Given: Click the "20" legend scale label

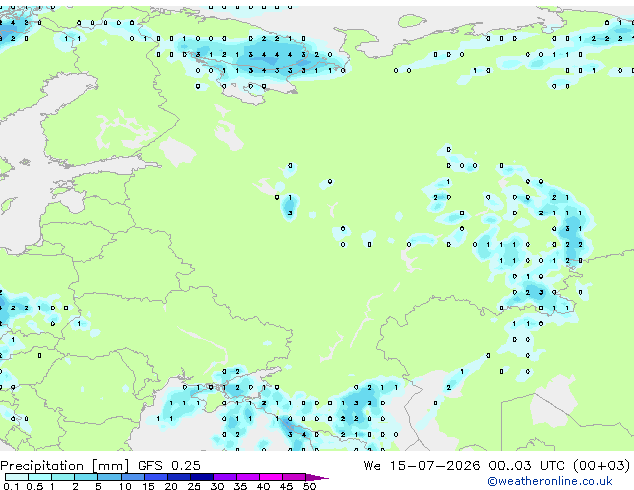Looking at the screenshot, I should [x=171, y=486].
